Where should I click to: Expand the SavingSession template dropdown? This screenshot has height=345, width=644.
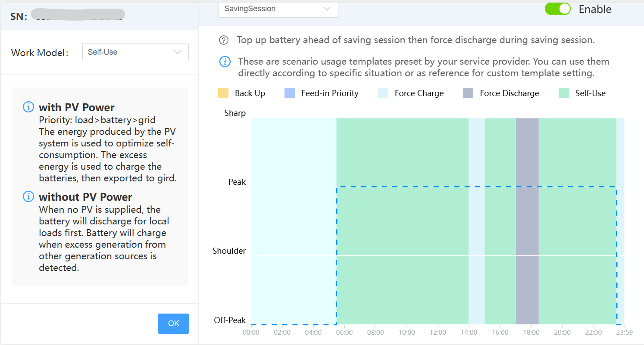coord(278,9)
